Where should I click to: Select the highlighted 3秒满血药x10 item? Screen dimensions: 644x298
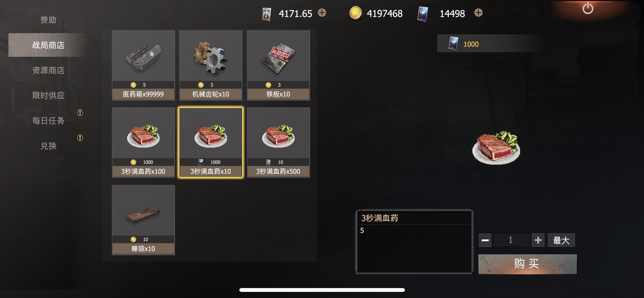211,143
